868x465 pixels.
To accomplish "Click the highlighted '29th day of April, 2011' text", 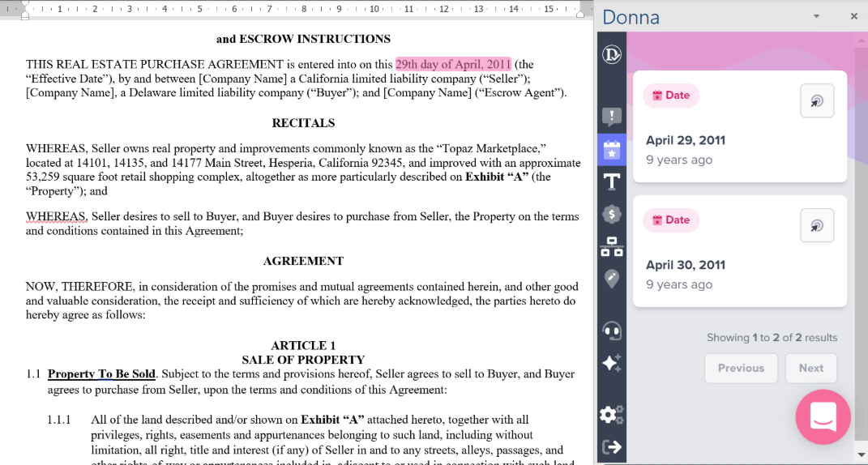I will click(453, 64).
